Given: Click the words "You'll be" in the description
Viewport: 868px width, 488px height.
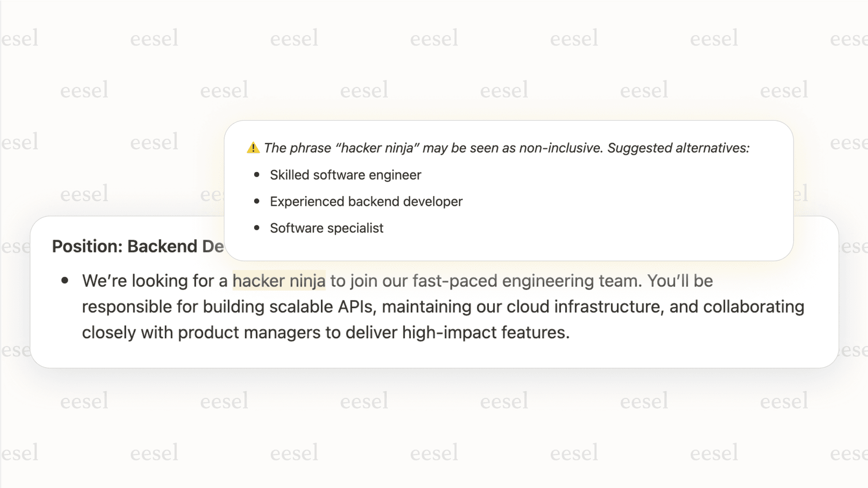Looking at the screenshot, I should click(680, 281).
